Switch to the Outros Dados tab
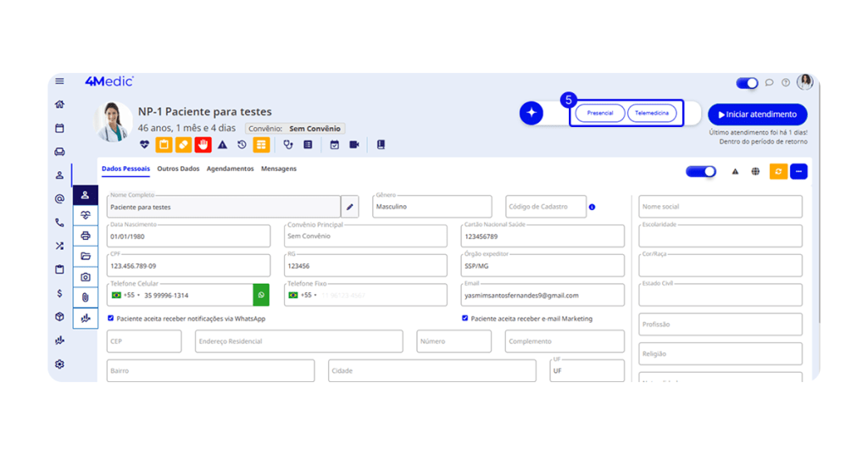868x455 pixels. pos(178,169)
